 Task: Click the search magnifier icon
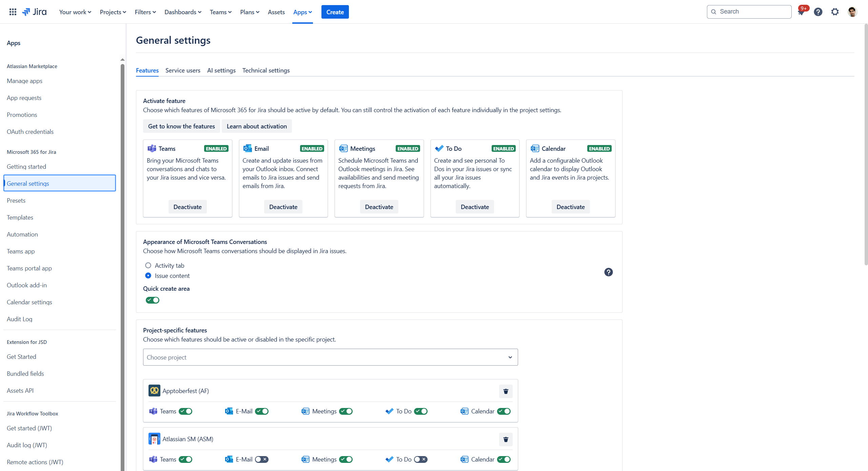click(714, 12)
